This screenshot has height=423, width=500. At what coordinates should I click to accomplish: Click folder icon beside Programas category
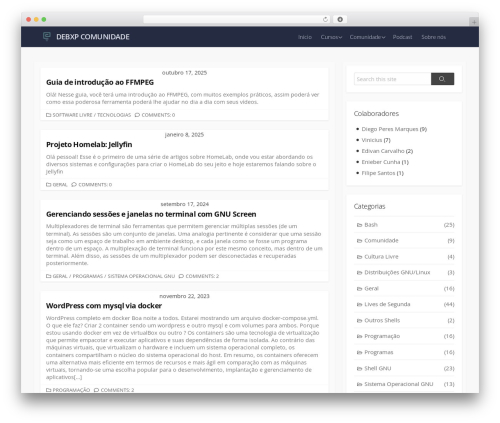(359, 352)
